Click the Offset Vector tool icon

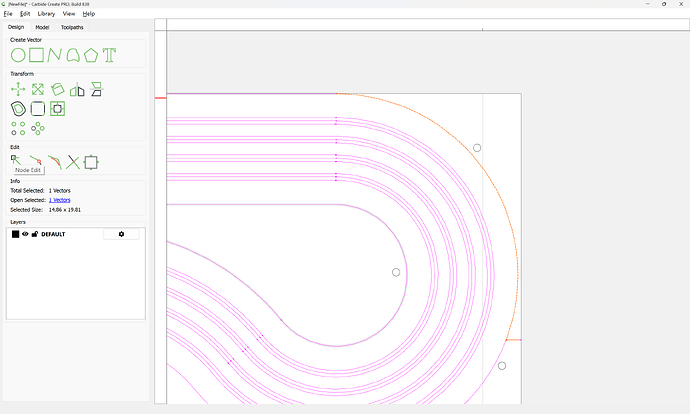pyautogui.click(x=18, y=108)
